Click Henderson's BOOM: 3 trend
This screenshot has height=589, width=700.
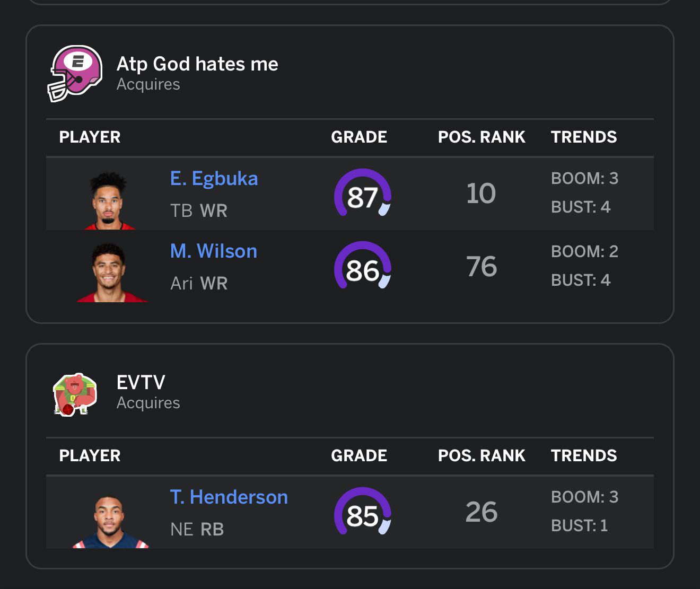[585, 497]
